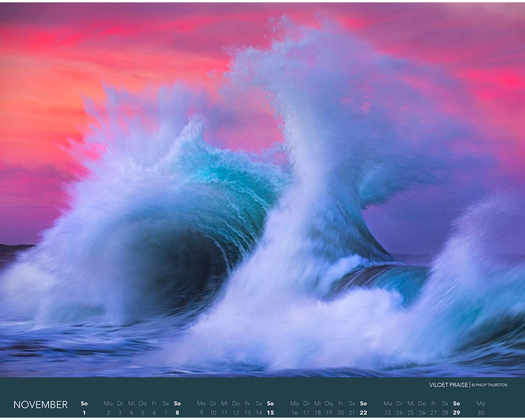Screen dimensions: 525x420
Task: Click date 30 at the calendar end
Action: [x=480, y=412]
